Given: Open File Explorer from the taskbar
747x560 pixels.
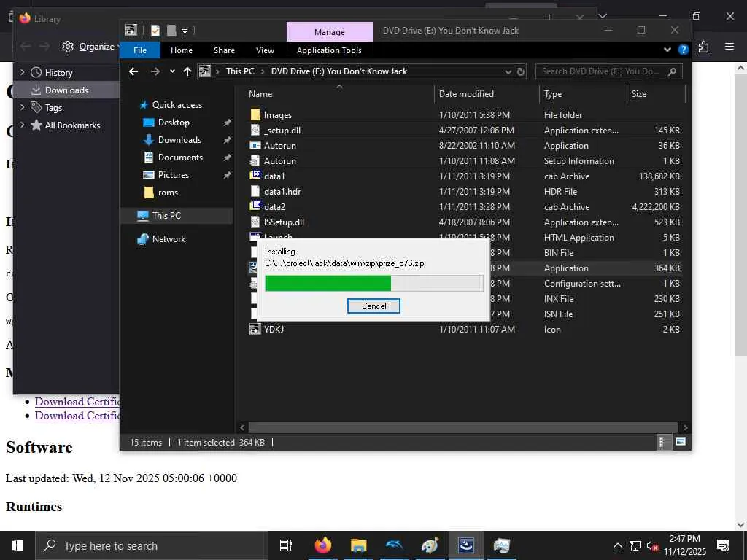Looking at the screenshot, I should point(358,545).
